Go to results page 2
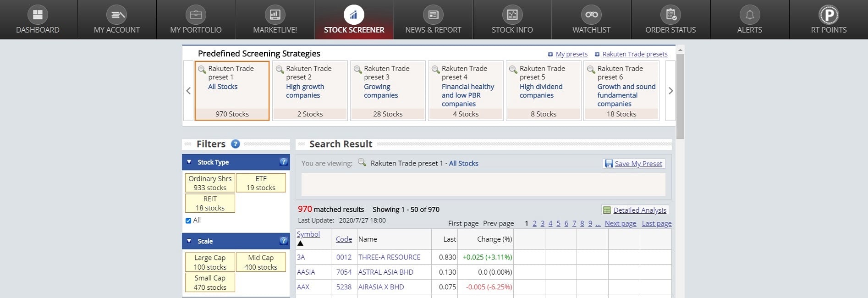868x298 pixels. click(x=534, y=223)
